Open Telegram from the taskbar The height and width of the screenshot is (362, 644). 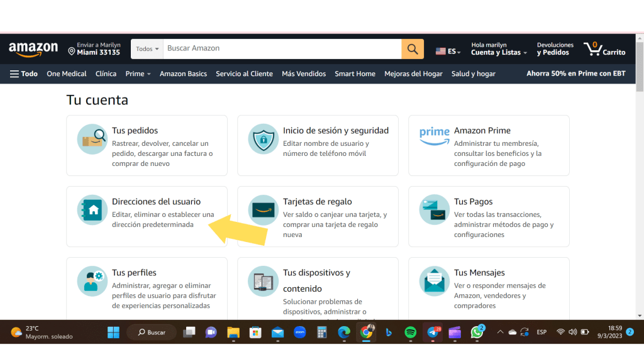pyautogui.click(x=433, y=332)
